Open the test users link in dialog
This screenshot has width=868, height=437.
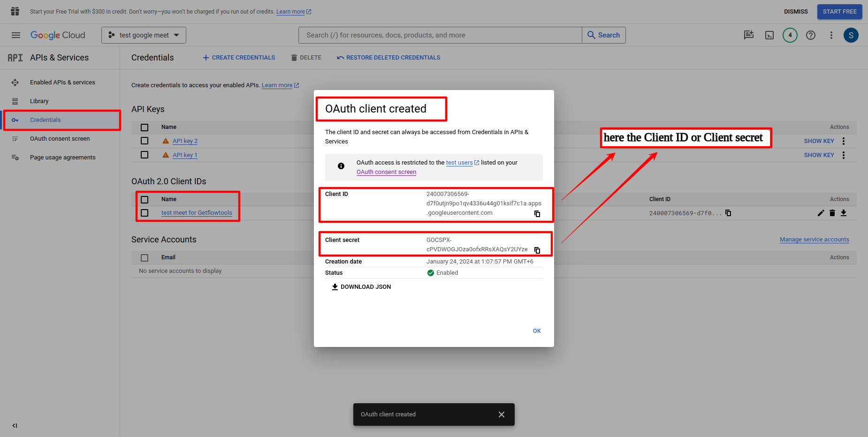[x=462, y=163]
